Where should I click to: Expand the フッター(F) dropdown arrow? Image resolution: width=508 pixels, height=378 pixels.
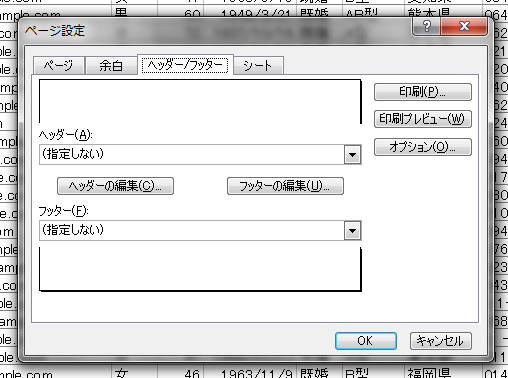352,230
